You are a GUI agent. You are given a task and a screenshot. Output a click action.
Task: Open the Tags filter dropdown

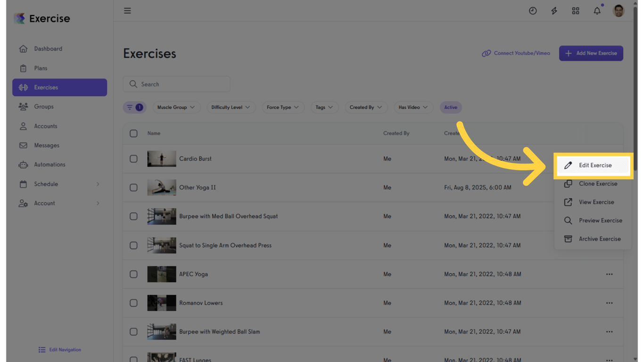(324, 107)
